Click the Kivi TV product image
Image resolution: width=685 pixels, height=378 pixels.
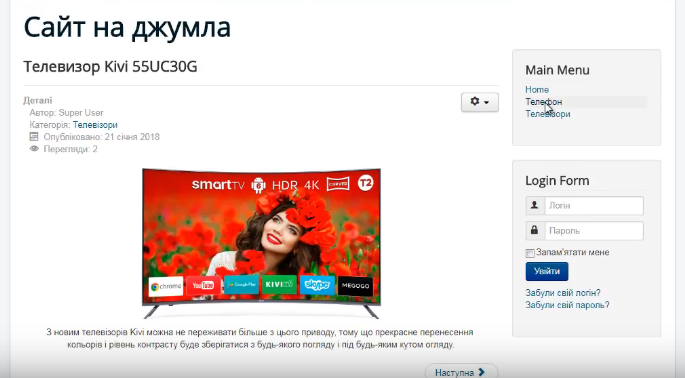pyautogui.click(x=261, y=243)
